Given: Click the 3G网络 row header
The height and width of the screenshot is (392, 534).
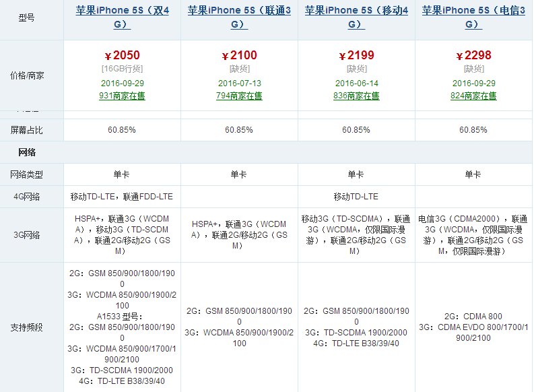Looking at the screenshot, I should (x=26, y=235).
